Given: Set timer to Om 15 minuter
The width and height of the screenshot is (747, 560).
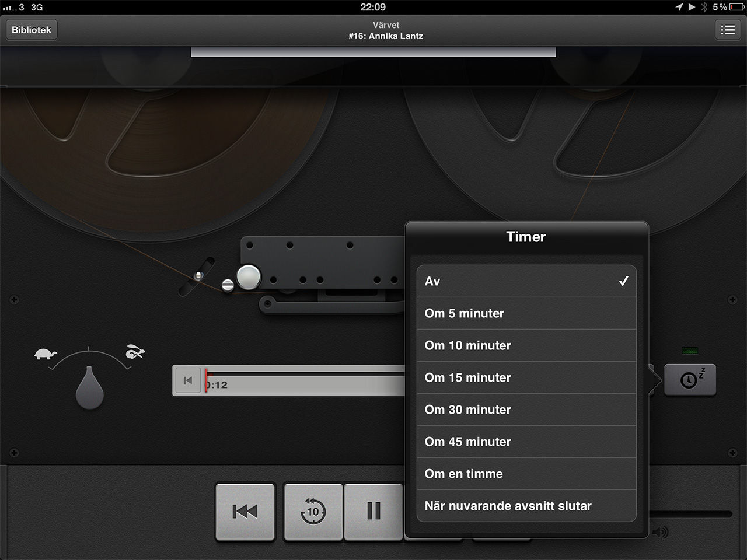Looking at the screenshot, I should point(526,377).
